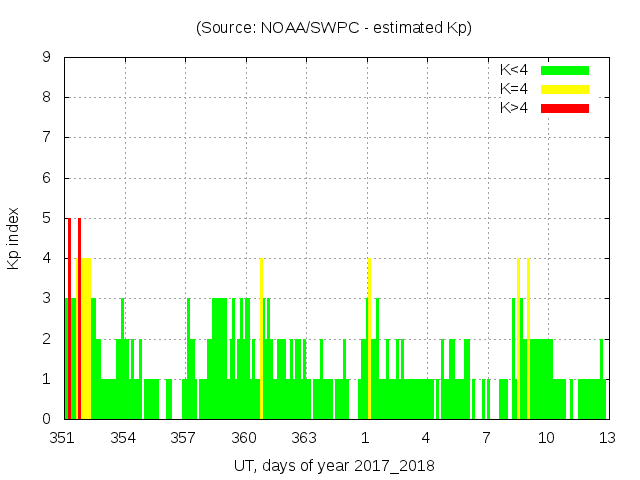Click the first red bar near day 351

[69, 320]
